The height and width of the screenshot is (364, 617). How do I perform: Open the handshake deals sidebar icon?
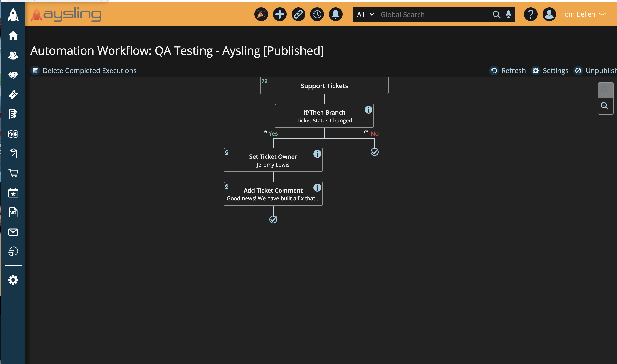click(x=13, y=75)
